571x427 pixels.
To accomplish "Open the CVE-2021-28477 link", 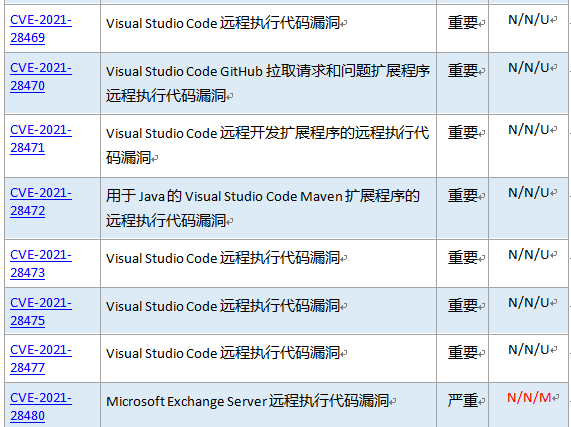I will click(41, 359).
